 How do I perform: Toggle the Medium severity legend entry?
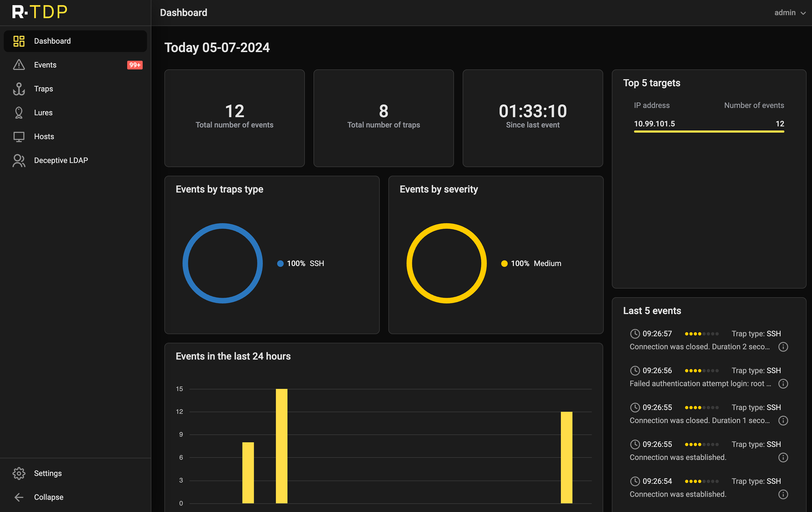(x=531, y=263)
